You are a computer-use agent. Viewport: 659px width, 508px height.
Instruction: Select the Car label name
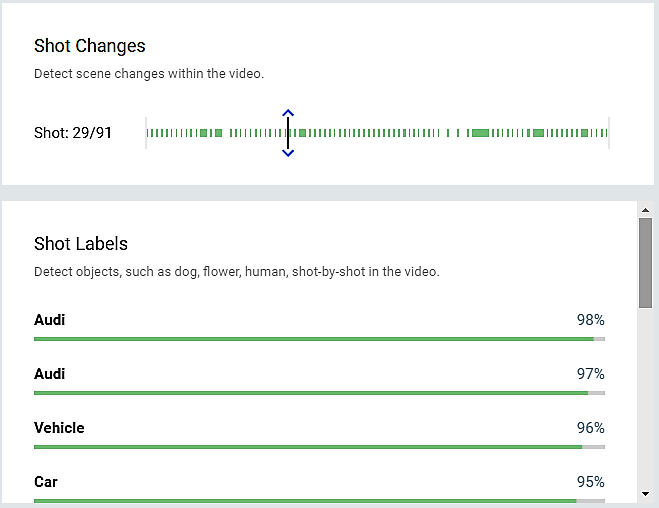coord(46,482)
